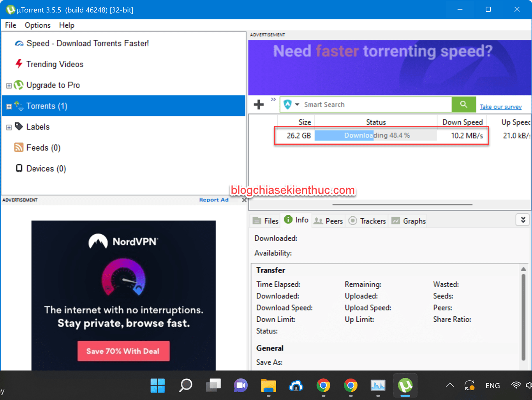
Task: Open µTorrent from the Windows taskbar
Action: pyautogui.click(x=405, y=386)
